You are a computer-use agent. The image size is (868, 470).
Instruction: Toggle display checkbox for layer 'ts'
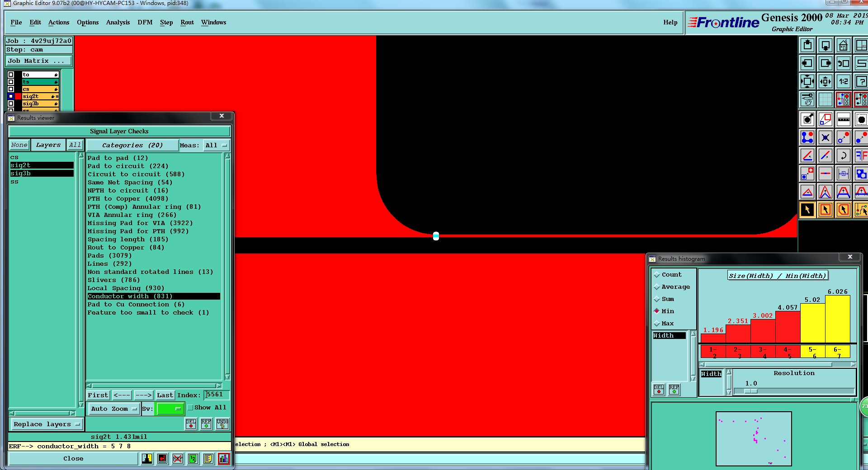(x=11, y=82)
